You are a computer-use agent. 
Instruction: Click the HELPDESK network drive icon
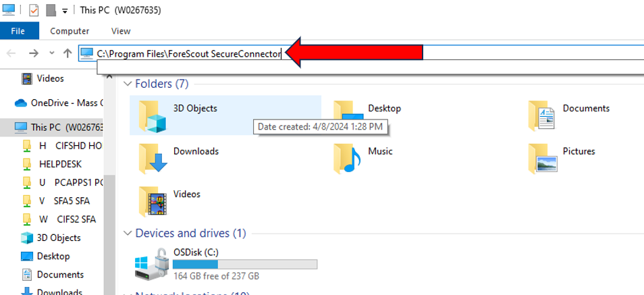coord(27,164)
